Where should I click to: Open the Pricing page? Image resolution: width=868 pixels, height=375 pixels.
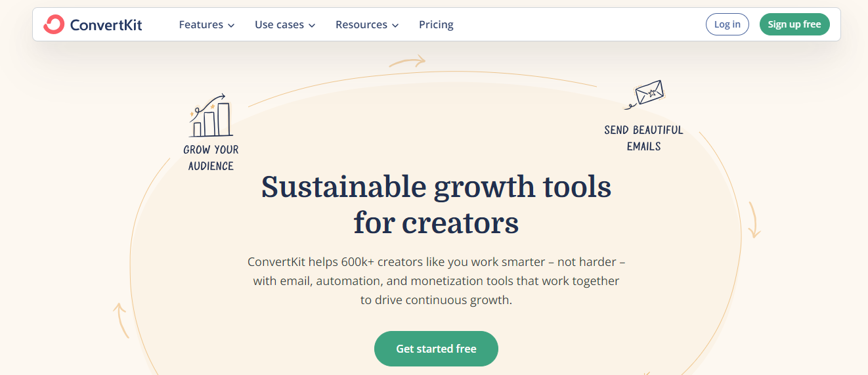(x=436, y=25)
